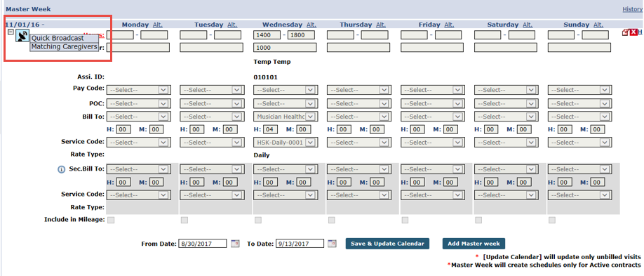644x276 pixels.
Task: Click the red X delete icon
Action: tap(633, 33)
